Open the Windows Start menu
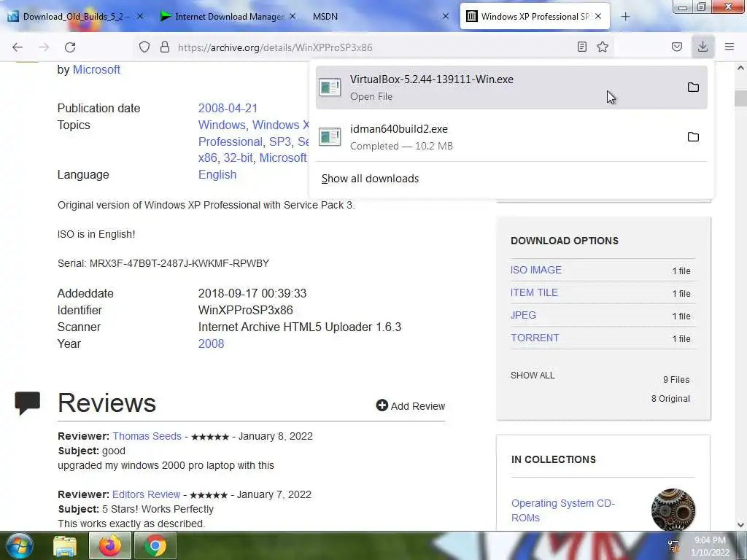 (x=18, y=545)
